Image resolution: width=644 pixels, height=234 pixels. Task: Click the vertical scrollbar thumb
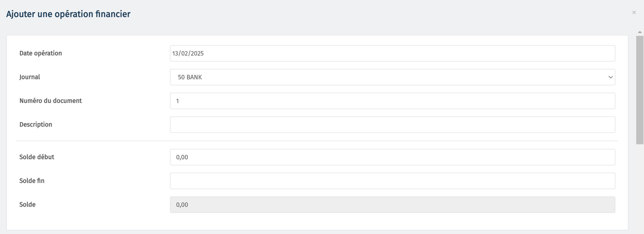[640, 90]
